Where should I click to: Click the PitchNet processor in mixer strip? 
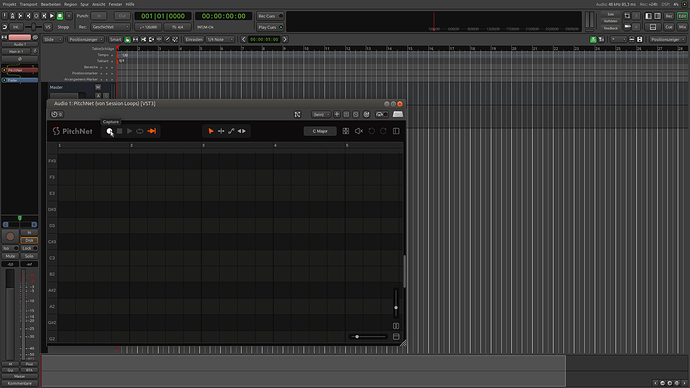(20, 70)
